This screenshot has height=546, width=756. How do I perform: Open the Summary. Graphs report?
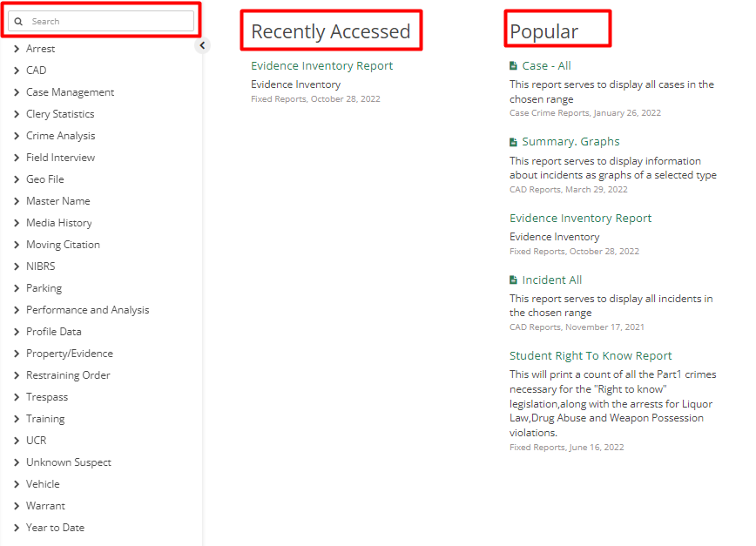click(x=570, y=141)
